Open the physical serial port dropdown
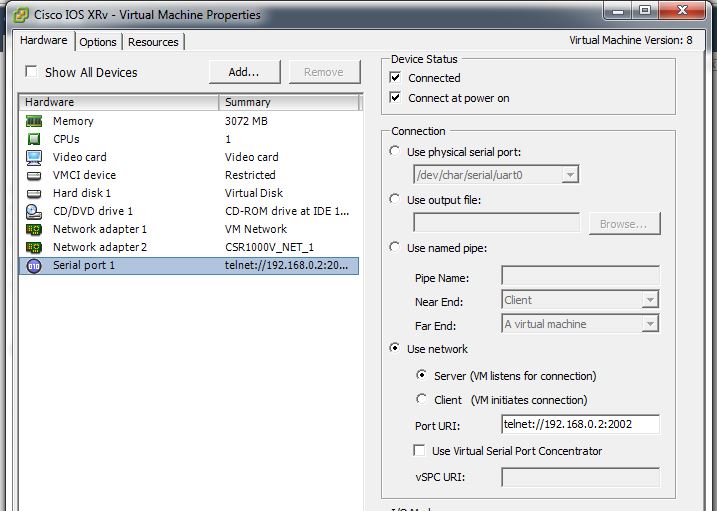 (570, 175)
